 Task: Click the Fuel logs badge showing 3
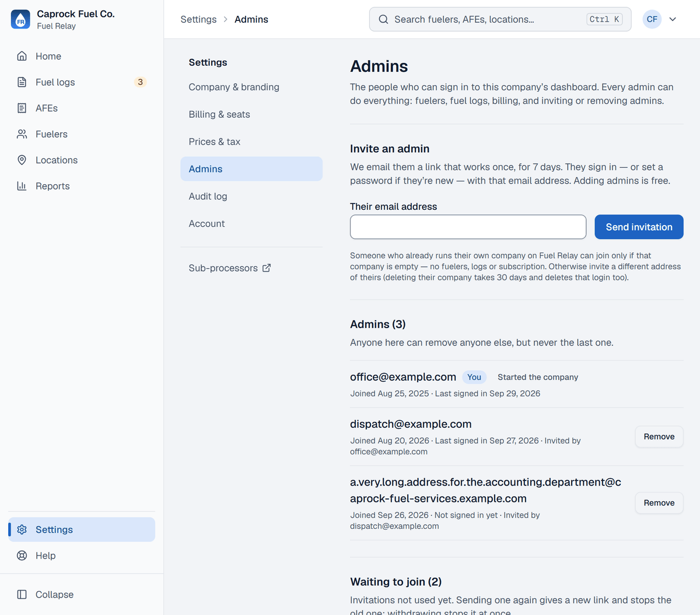coord(140,82)
